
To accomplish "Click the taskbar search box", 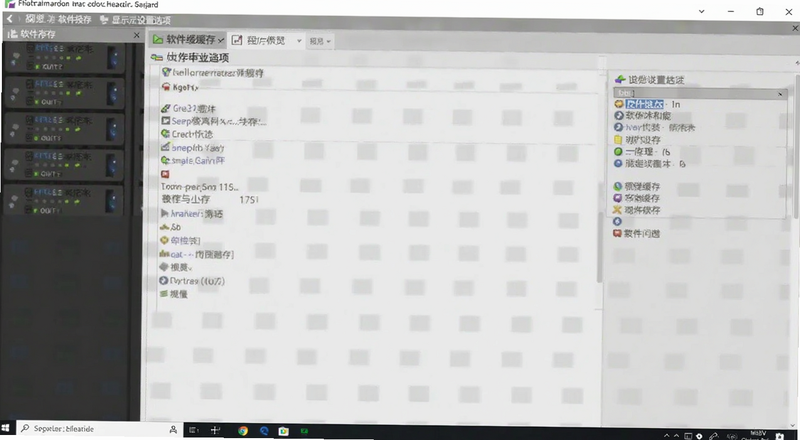I will pos(99,429).
